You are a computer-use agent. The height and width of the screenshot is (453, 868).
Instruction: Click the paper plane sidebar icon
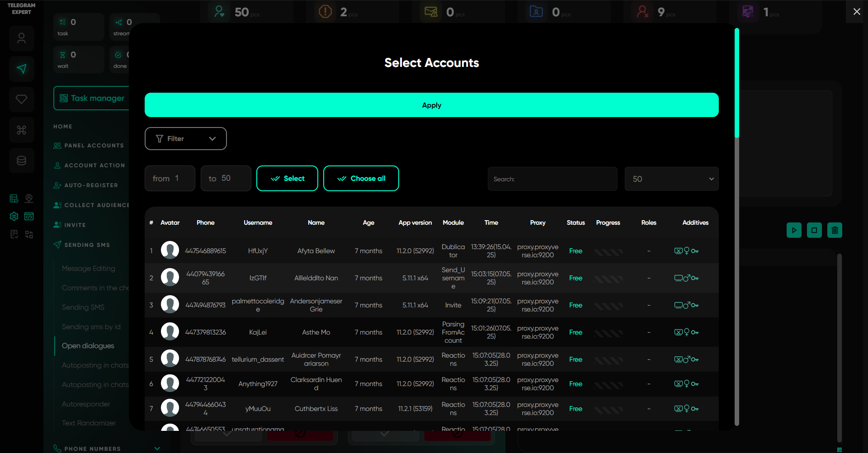(x=21, y=69)
